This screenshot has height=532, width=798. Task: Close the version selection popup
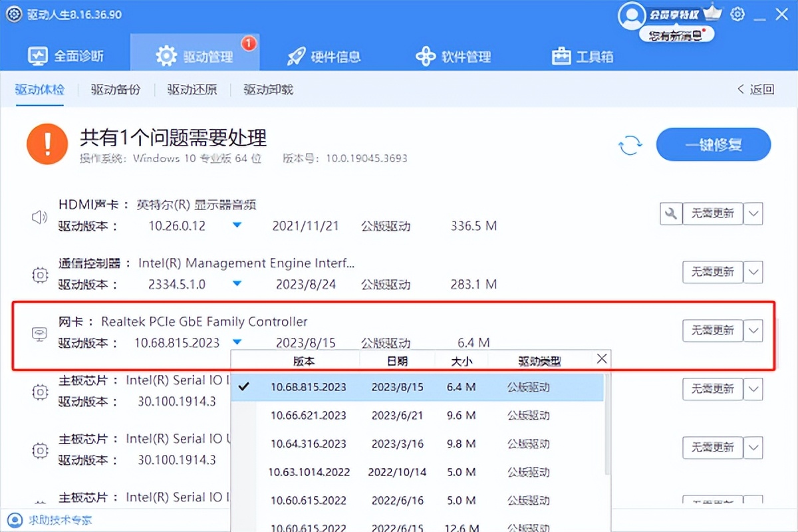click(x=602, y=358)
